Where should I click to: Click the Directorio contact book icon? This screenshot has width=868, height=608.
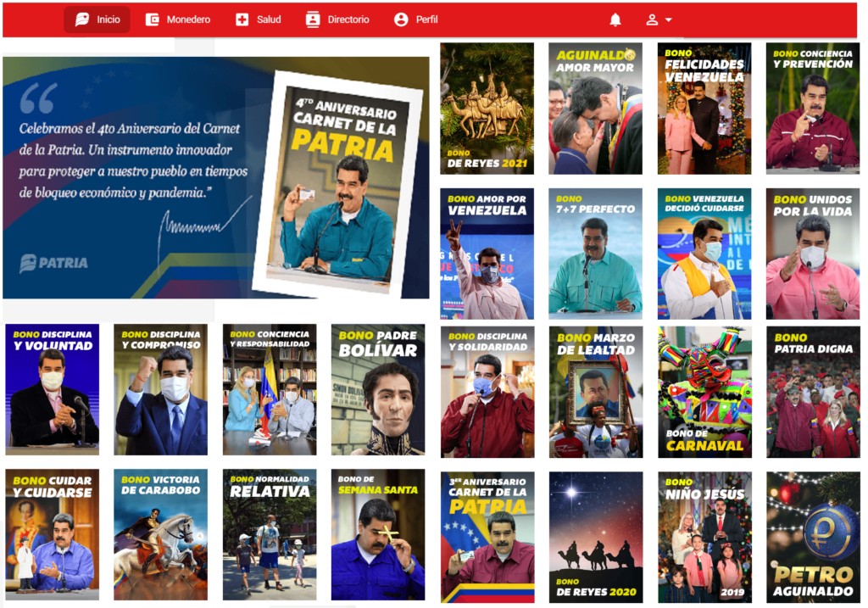click(313, 20)
